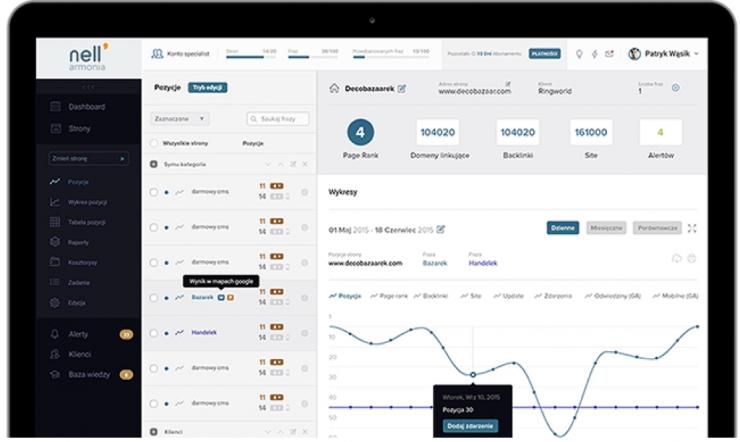Viewport: 740px width, 442px height.
Task: Open the Dashboard sidebar item
Action: (87, 107)
